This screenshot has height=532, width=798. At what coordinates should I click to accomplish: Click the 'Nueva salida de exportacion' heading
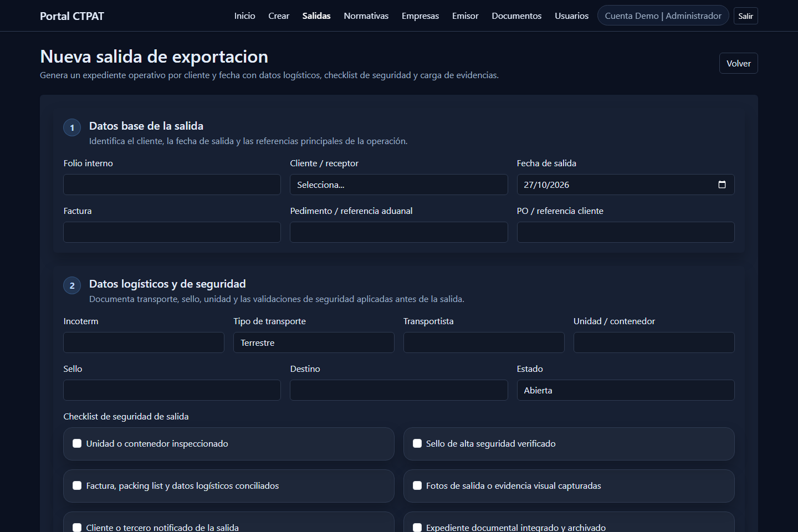coord(154,57)
